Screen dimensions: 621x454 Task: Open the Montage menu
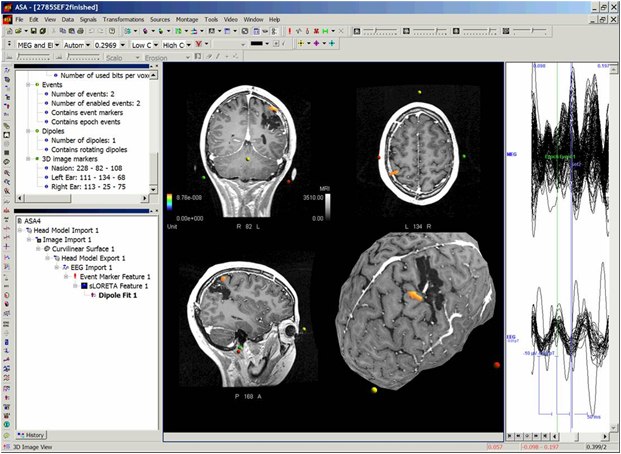pos(188,19)
